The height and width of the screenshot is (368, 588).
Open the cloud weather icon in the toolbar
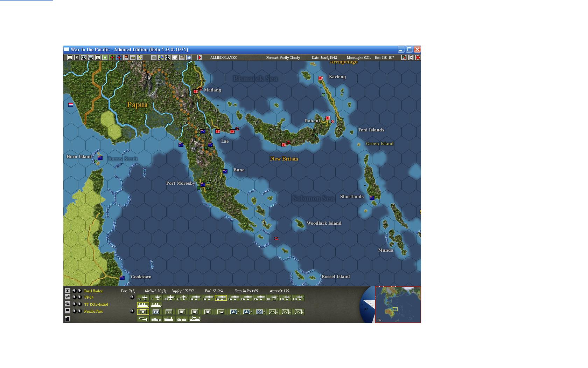pyautogui.click(x=189, y=57)
